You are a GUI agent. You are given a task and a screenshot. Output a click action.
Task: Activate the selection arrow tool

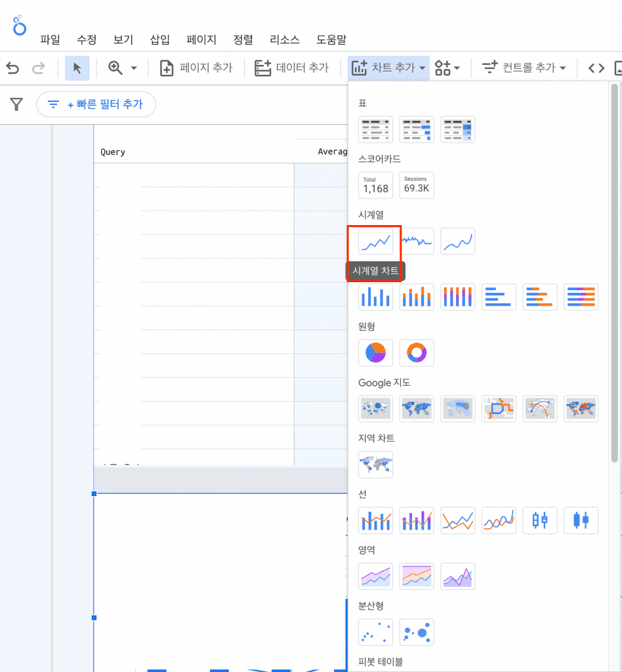point(77,68)
